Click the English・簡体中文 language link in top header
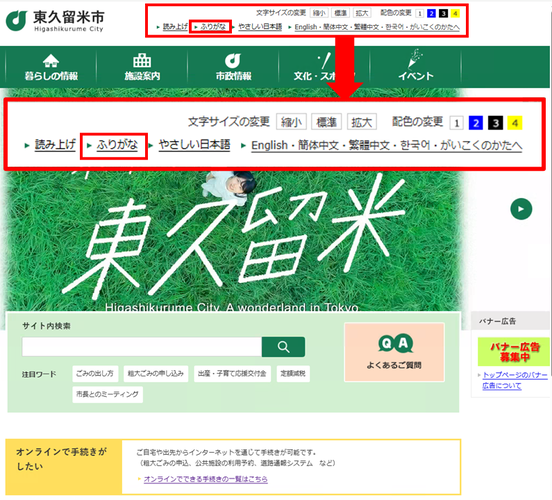 (x=377, y=27)
